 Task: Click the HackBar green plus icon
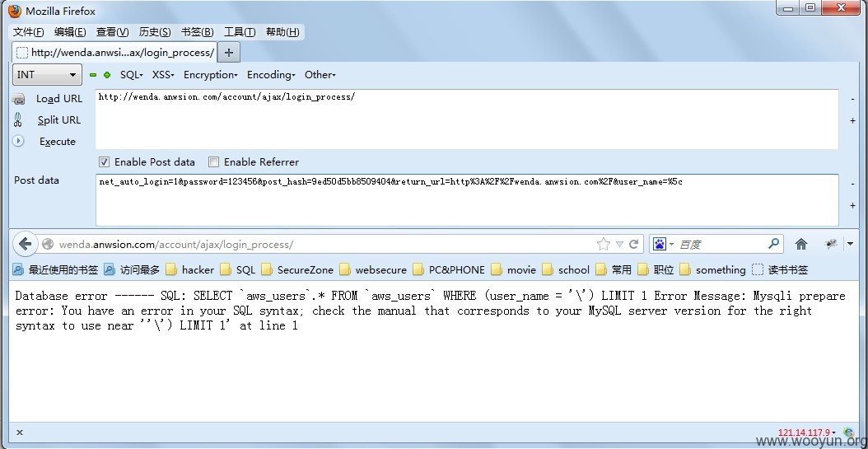(x=107, y=75)
